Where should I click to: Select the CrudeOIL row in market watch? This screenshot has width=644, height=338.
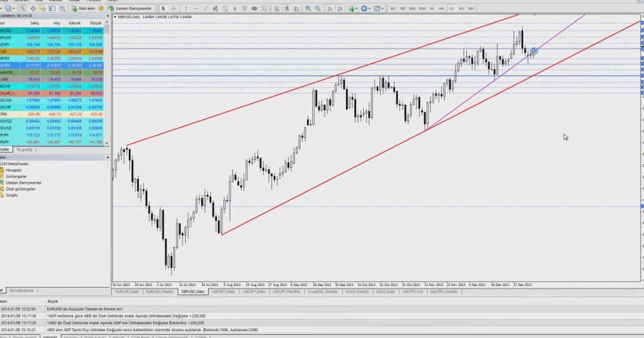click(x=52, y=72)
